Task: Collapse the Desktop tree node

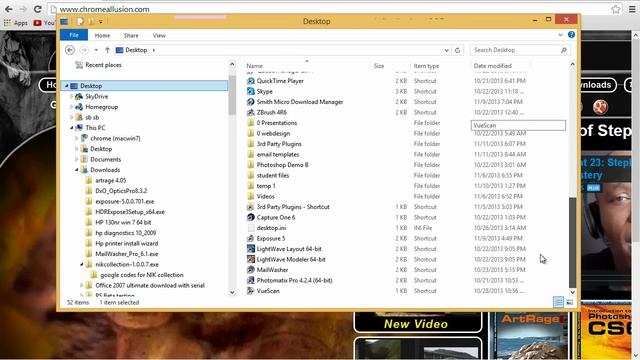Action: coord(67,86)
